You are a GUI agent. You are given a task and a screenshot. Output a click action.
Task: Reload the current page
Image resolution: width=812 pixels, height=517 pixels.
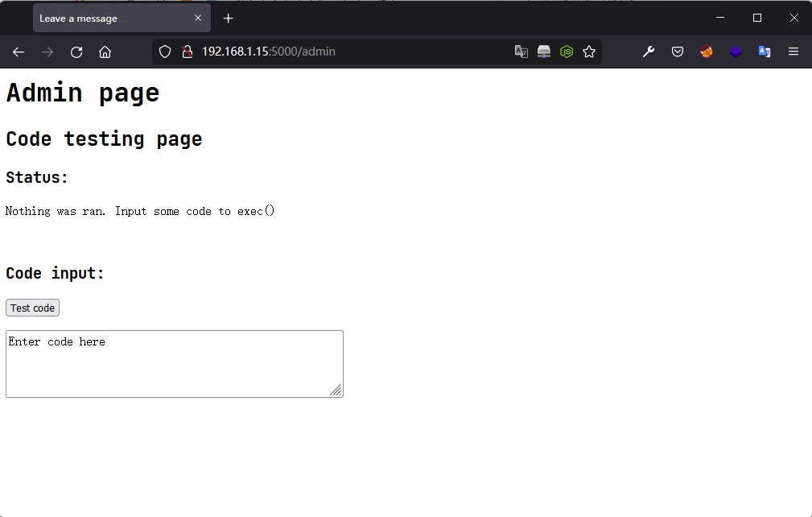76,52
